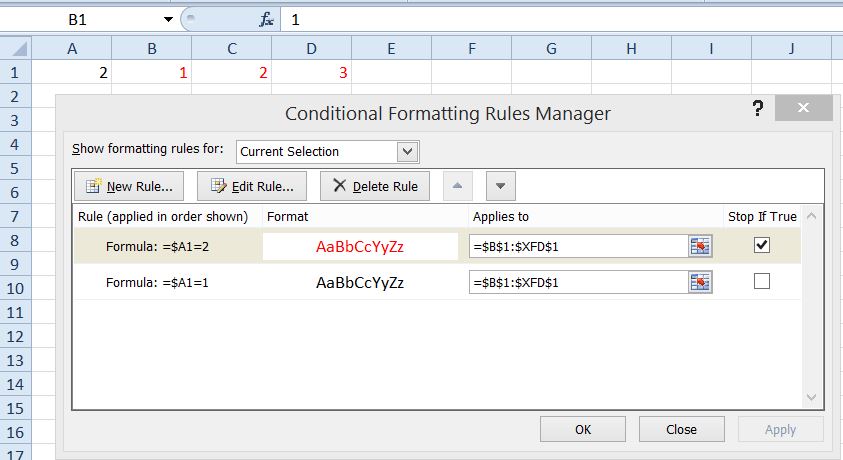The height and width of the screenshot is (460, 843).
Task: Move rule up with the up arrow
Action: [x=457, y=186]
